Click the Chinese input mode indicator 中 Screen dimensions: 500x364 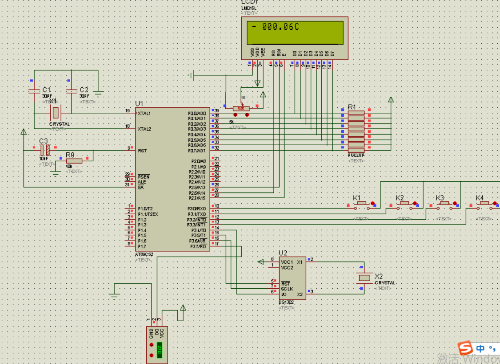[480, 348]
